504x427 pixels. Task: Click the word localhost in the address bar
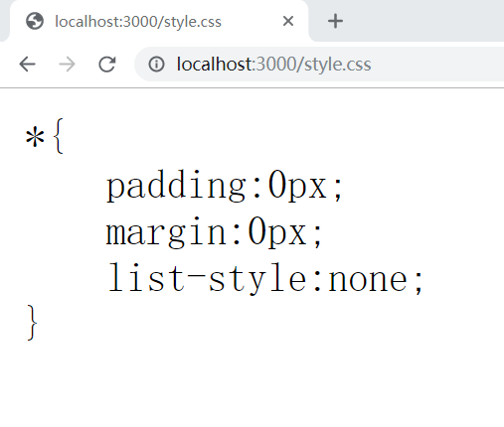(215, 64)
